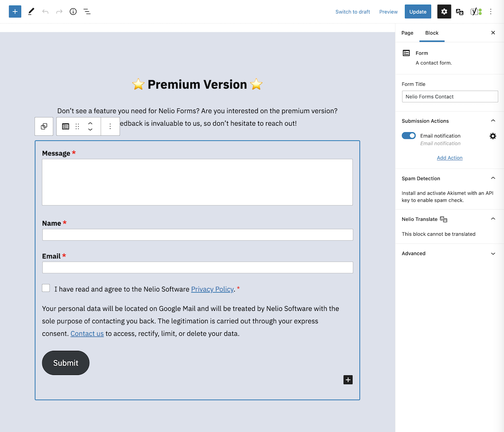This screenshot has width=504, height=432.
Task: Expand the Advanced section
Action: click(493, 253)
